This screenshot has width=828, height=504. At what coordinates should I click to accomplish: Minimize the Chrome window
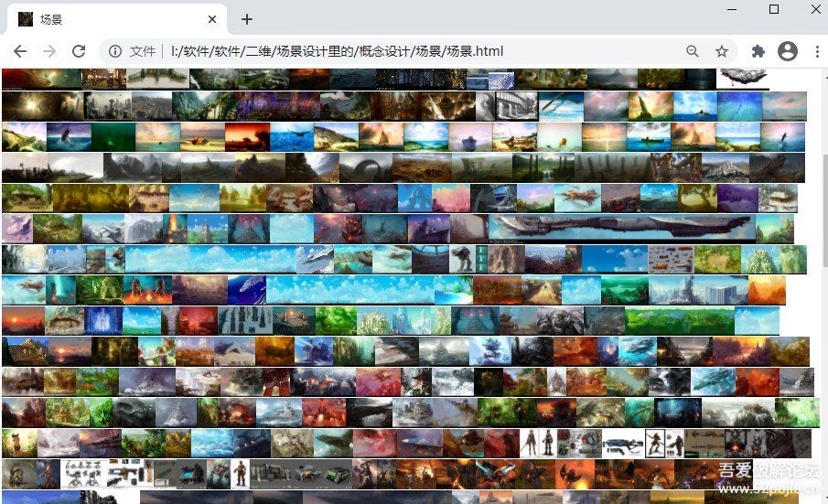[732, 9]
